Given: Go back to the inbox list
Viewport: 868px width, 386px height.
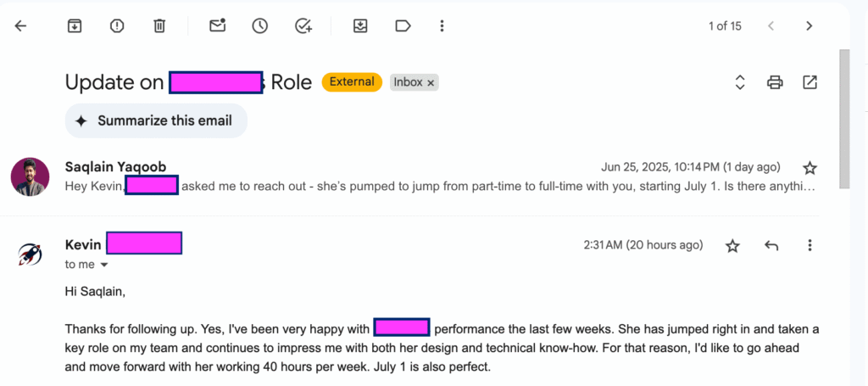Looking at the screenshot, I should pos(21,25).
